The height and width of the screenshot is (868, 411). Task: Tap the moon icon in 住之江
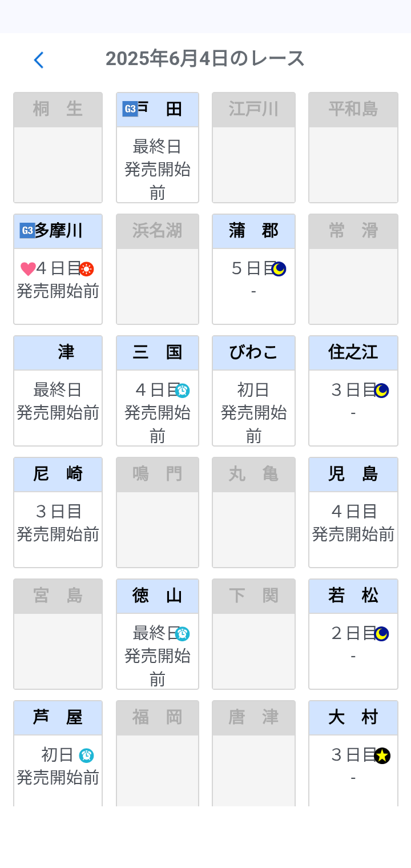pos(381,391)
